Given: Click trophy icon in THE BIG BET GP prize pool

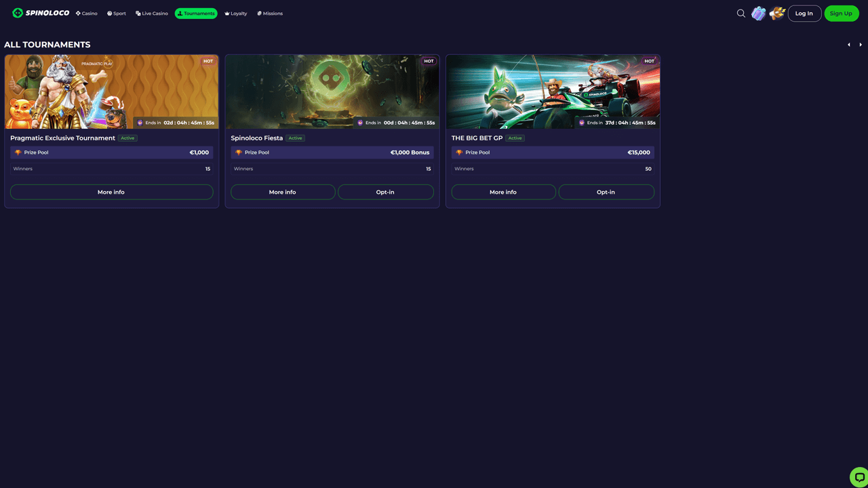Looking at the screenshot, I should pyautogui.click(x=459, y=152).
